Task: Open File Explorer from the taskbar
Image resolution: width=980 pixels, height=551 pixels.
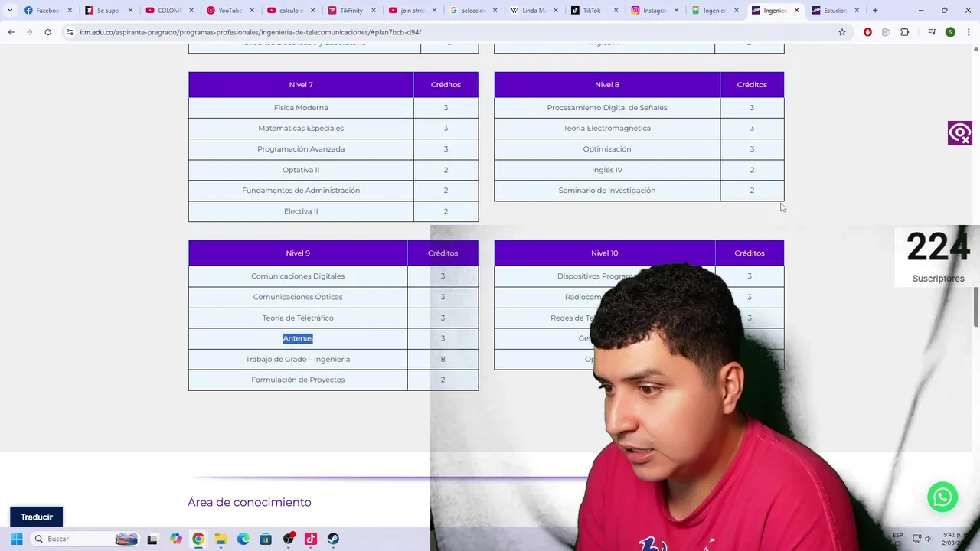Action: click(220, 539)
